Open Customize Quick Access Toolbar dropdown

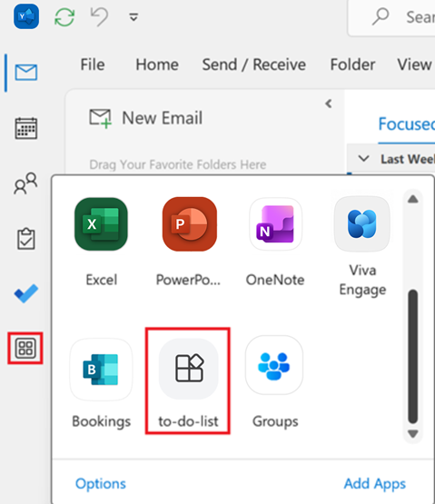(133, 17)
